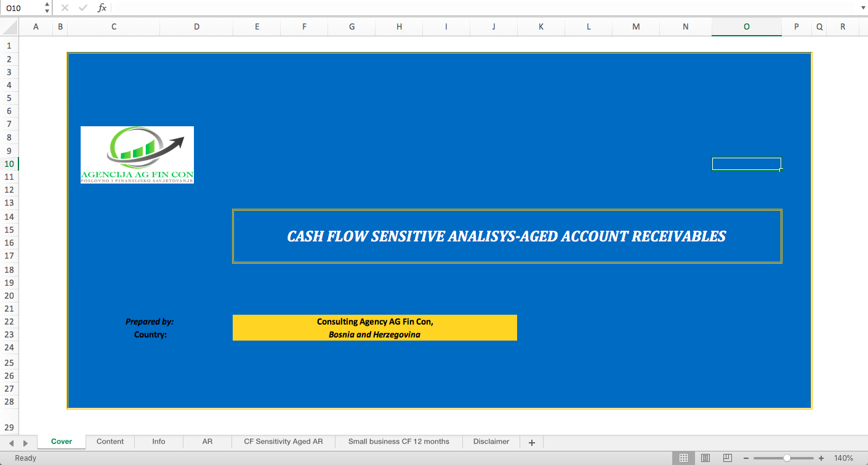Select column R header
The width and height of the screenshot is (868, 465).
tap(843, 26)
